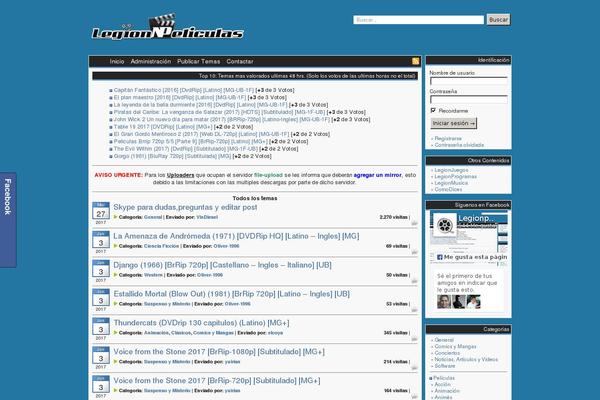Open Thundercats DVDrip post
The height and width of the screenshot is (400, 600).
[201, 323]
